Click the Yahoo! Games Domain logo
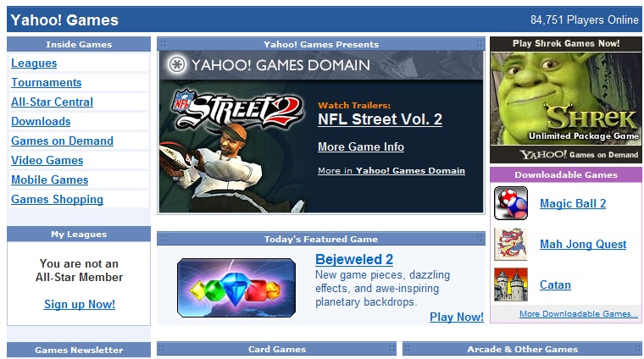This screenshot has height=359, width=644. tap(269, 65)
